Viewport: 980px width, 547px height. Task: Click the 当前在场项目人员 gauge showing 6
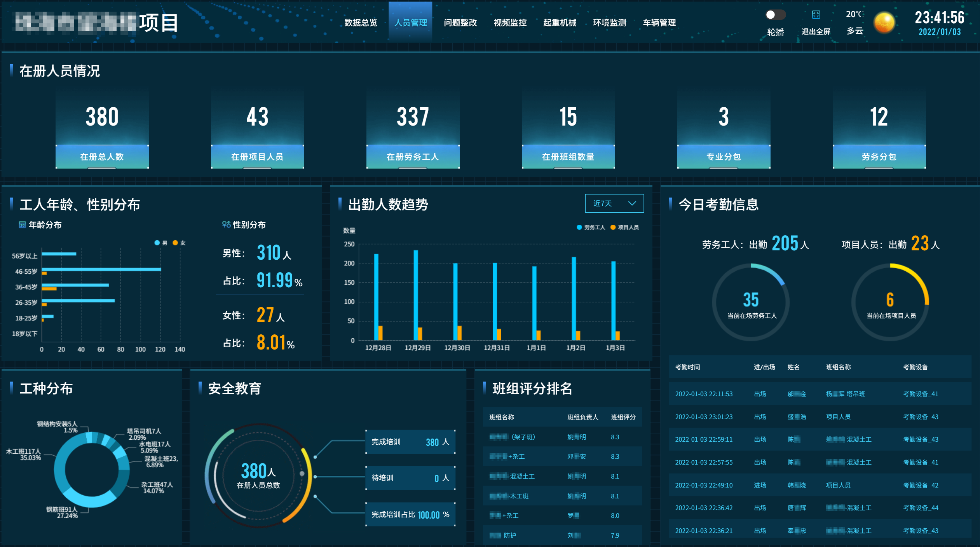pos(890,302)
